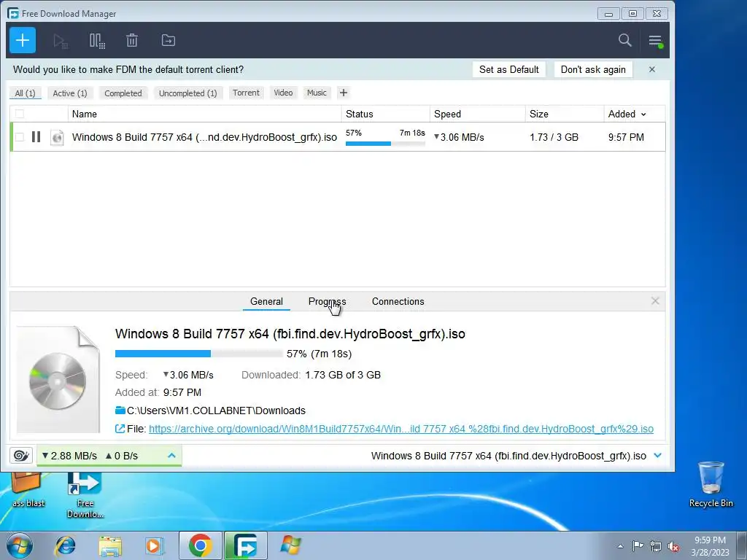
Task: Click the 1.73 / 3 GB size cell
Action: coord(554,137)
